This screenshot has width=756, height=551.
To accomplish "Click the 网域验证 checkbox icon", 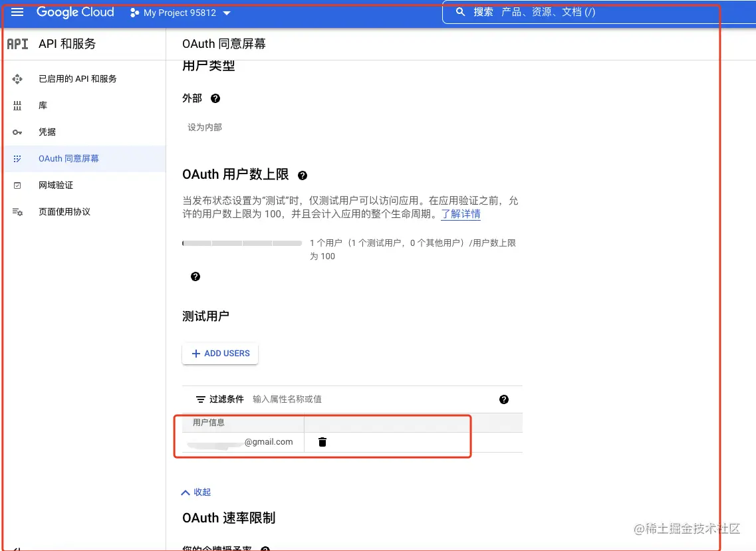I will 17,185.
